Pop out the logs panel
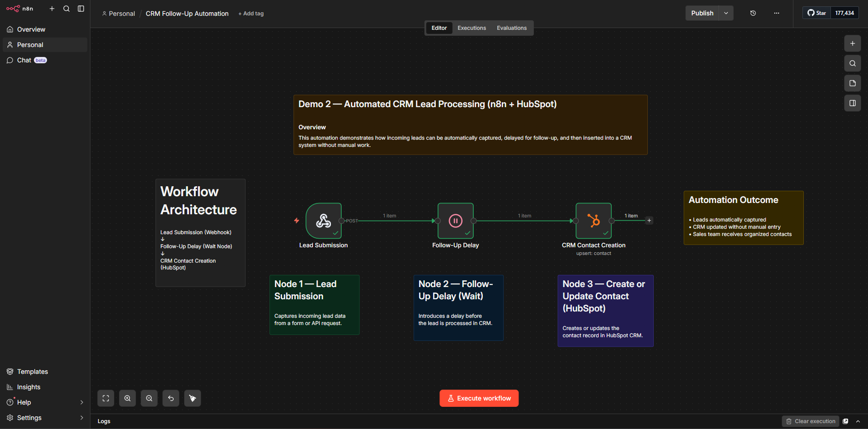This screenshot has height=429, width=868. 845,421
